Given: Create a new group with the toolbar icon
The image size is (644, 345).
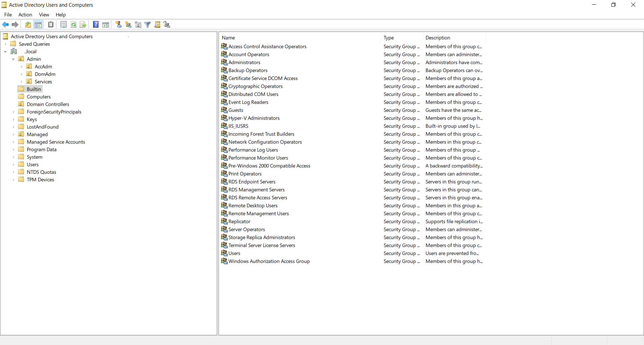Looking at the screenshot, I should click(x=128, y=24).
